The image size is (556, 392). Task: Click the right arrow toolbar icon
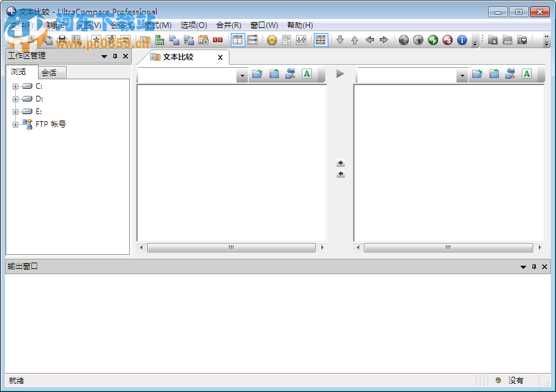pos(384,40)
